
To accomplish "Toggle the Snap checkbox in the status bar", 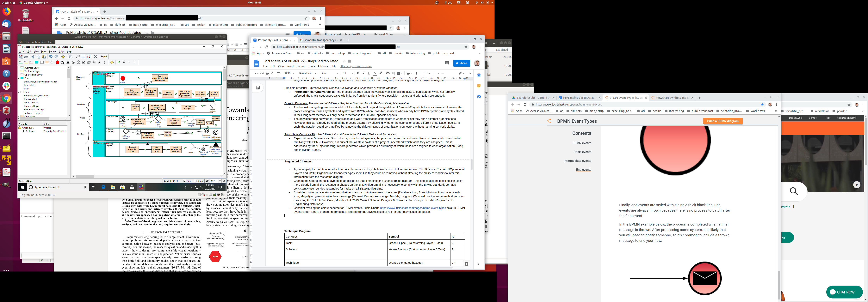I will [185, 181].
